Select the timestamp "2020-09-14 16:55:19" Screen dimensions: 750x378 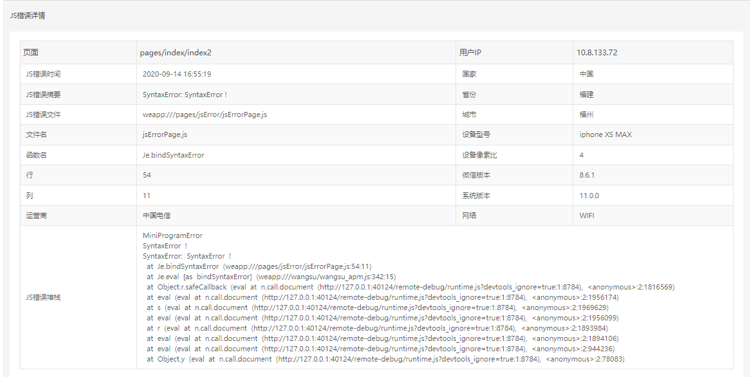click(177, 74)
